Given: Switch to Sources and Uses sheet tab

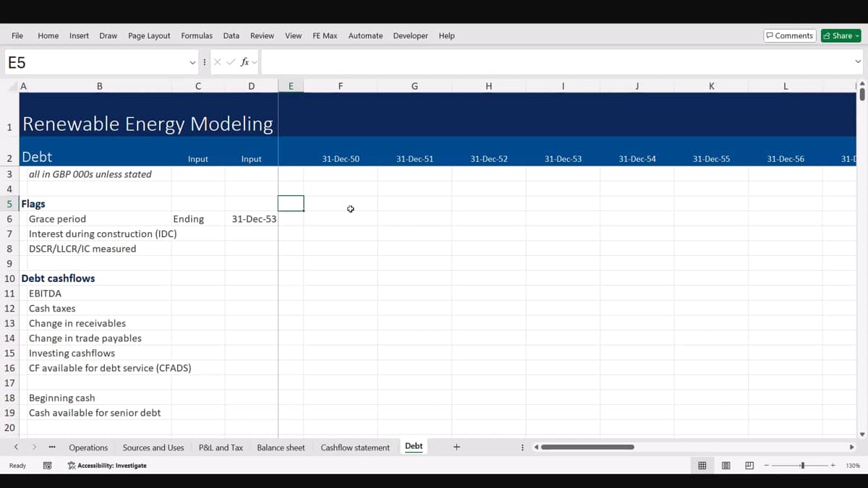Looking at the screenshot, I should pyautogui.click(x=153, y=448).
